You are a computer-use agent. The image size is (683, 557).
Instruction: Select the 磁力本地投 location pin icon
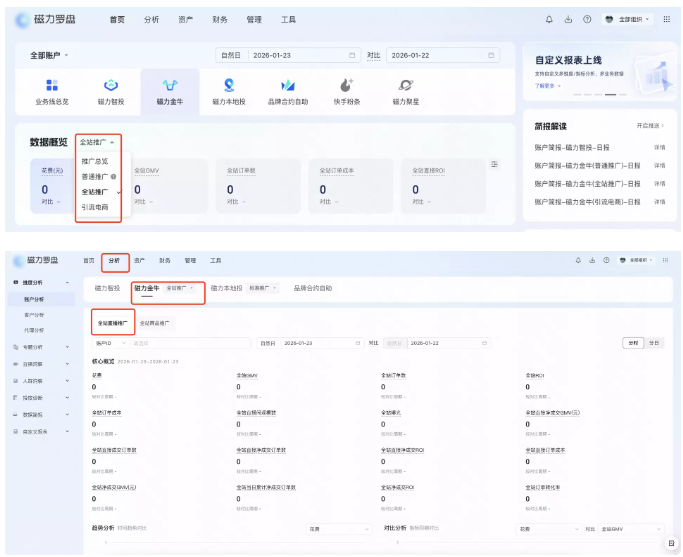[229, 85]
